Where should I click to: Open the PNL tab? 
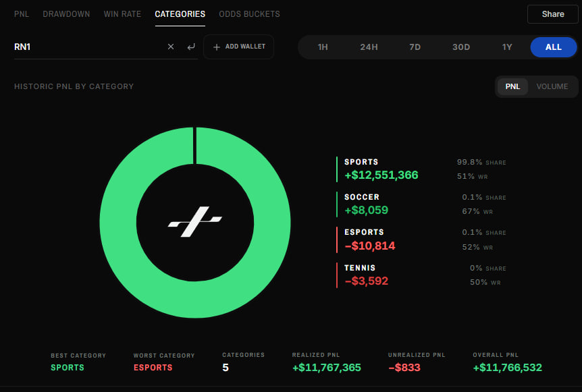click(22, 14)
